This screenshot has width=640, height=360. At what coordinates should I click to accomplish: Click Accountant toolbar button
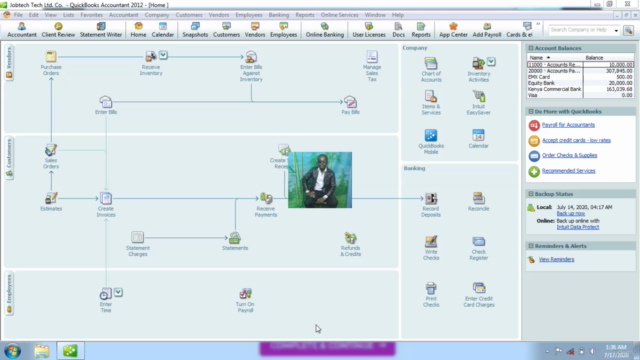(x=22, y=30)
